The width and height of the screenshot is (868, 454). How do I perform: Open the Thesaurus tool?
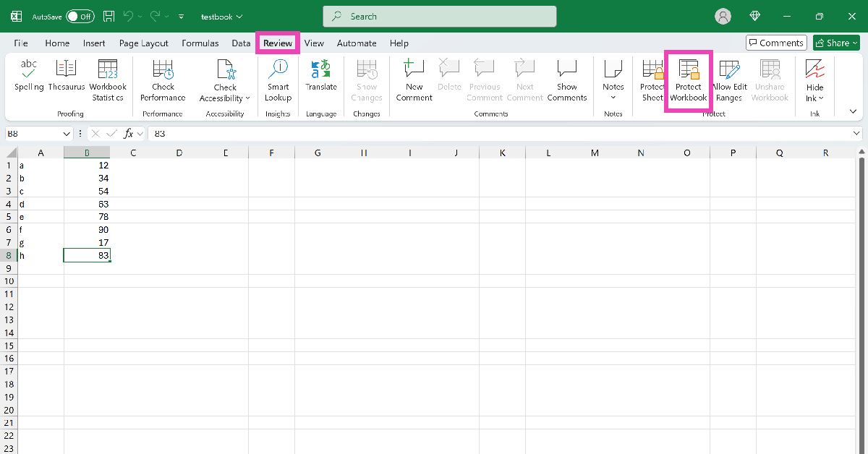(x=66, y=76)
